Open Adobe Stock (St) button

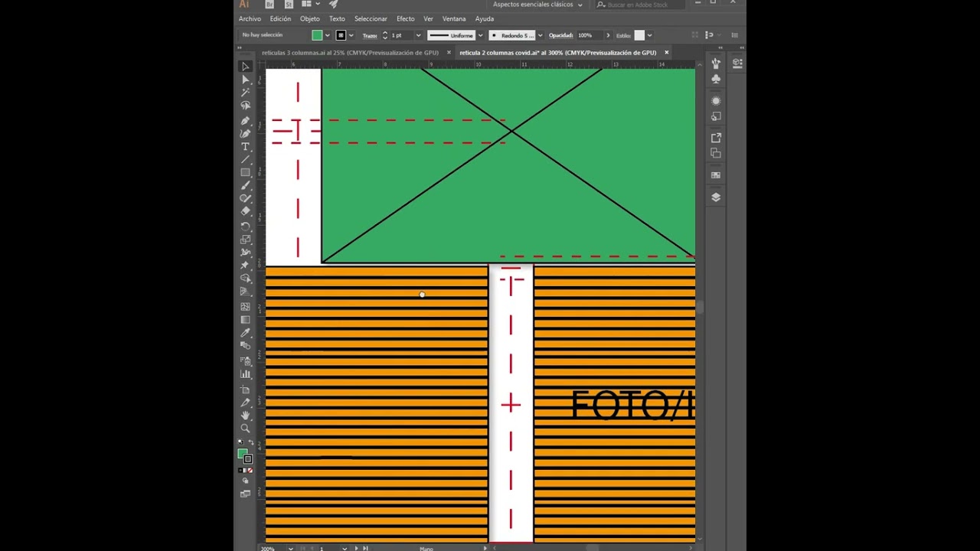click(x=290, y=5)
